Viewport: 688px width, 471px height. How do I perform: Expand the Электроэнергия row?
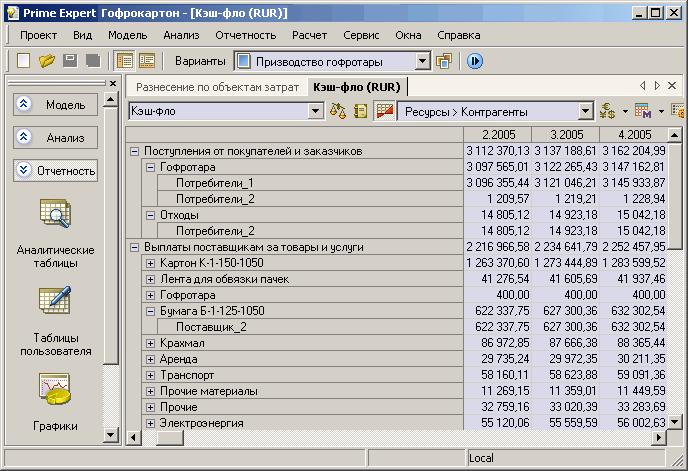[x=150, y=423]
